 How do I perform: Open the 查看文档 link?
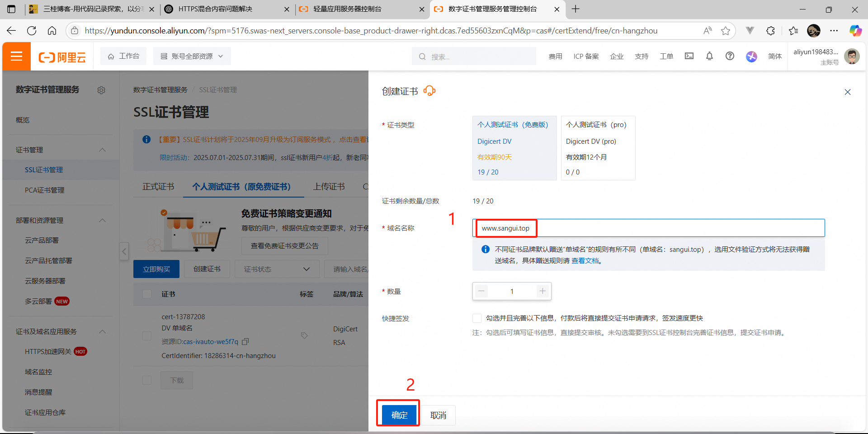click(585, 261)
